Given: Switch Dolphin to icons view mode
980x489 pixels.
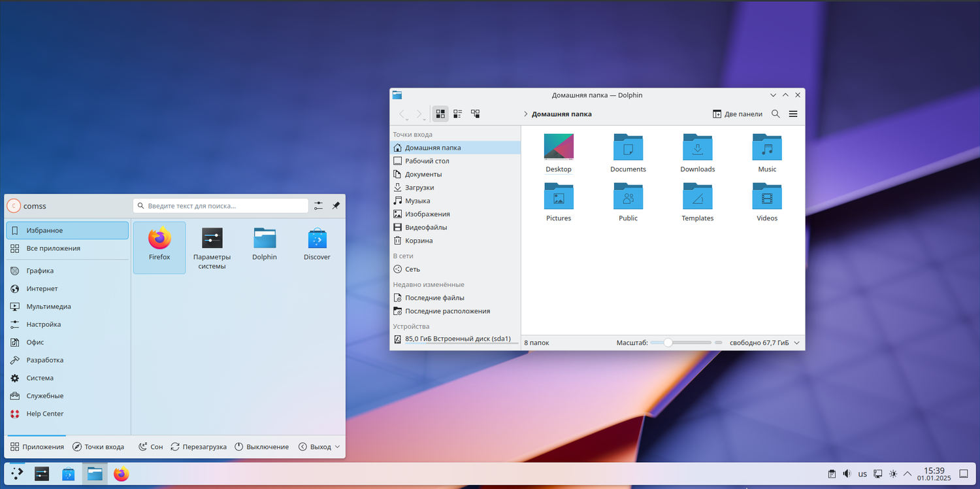Looking at the screenshot, I should coord(441,114).
